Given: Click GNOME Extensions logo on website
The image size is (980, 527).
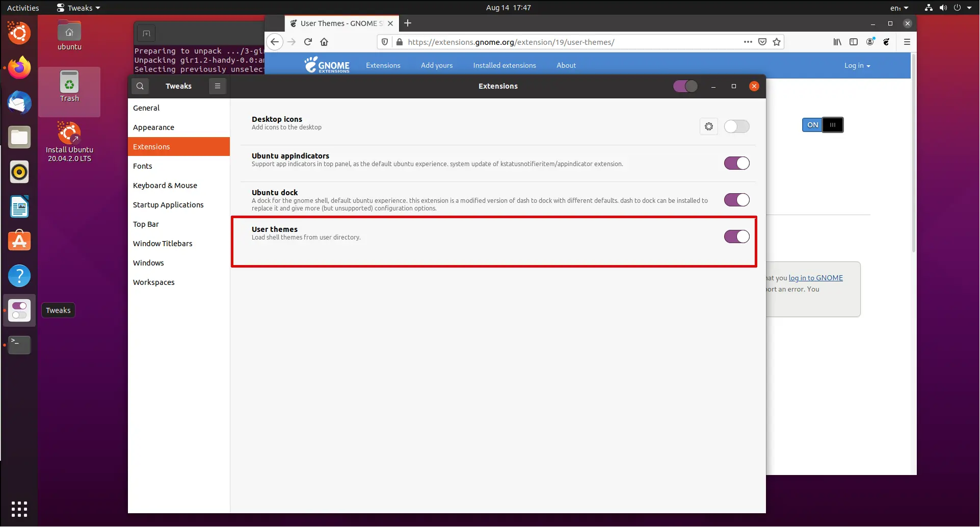Looking at the screenshot, I should point(327,65).
